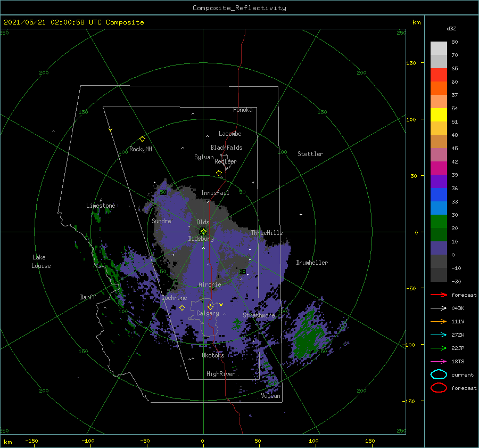Click the km unit label at top right
The image size is (479, 448).
click(x=416, y=22)
